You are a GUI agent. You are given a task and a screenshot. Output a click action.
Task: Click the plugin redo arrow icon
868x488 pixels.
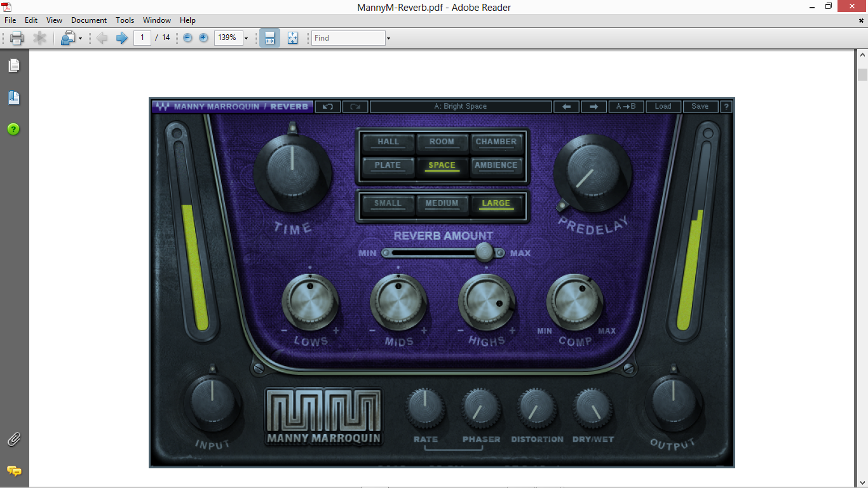pos(355,106)
